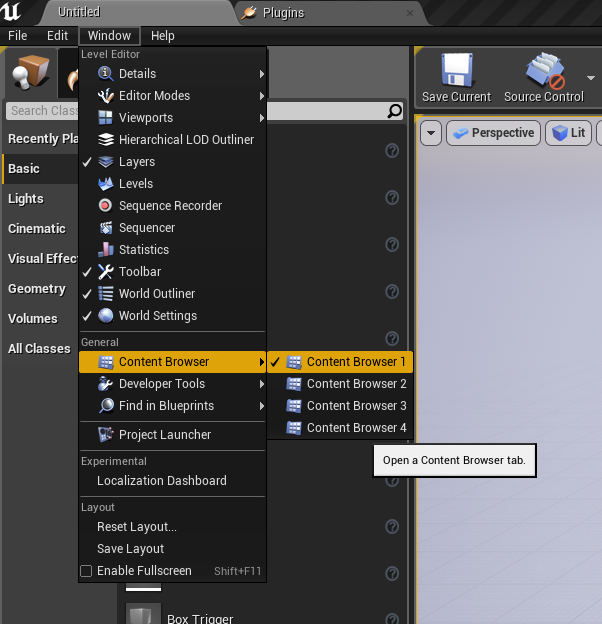
Task: Select the Geometry category
Action: pyautogui.click(x=41, y=289)
